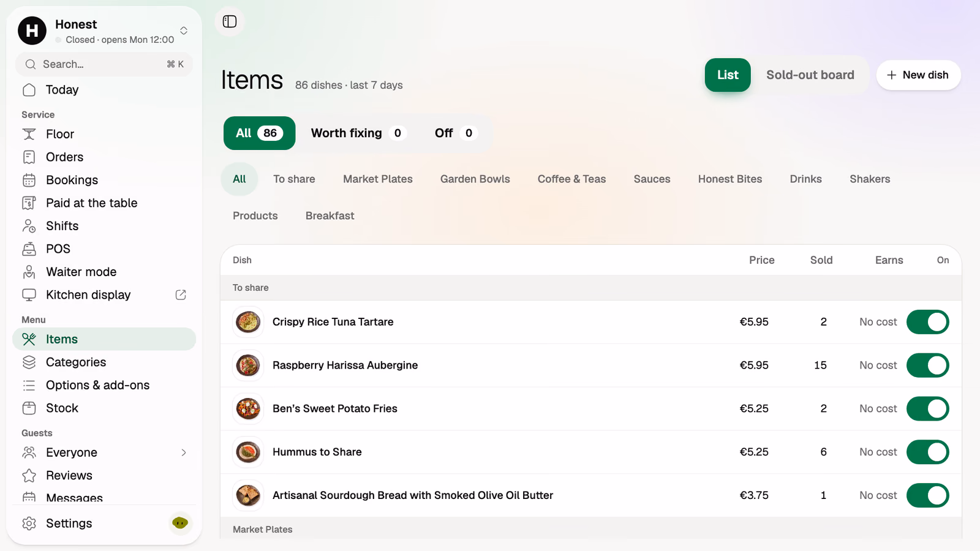Open Stock via its box icon
The image size is (980, 551).
tap(29, 408)
